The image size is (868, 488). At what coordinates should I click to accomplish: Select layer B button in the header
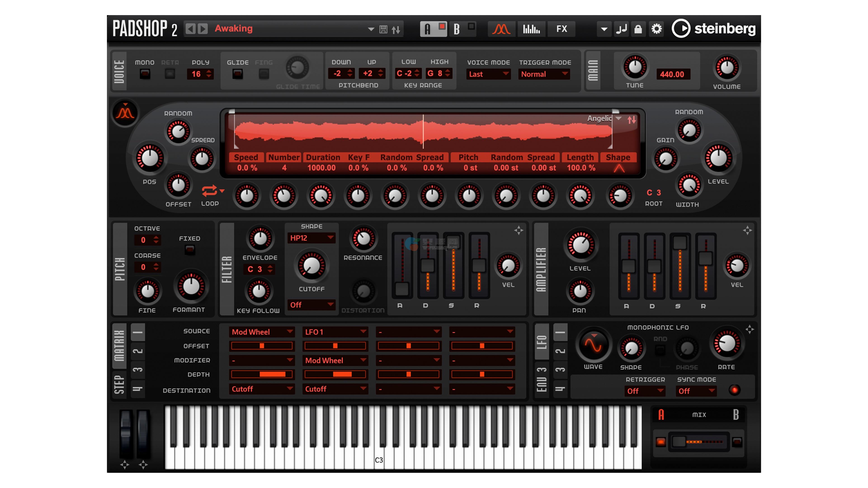pyautogui.click(x=457, y=29)
